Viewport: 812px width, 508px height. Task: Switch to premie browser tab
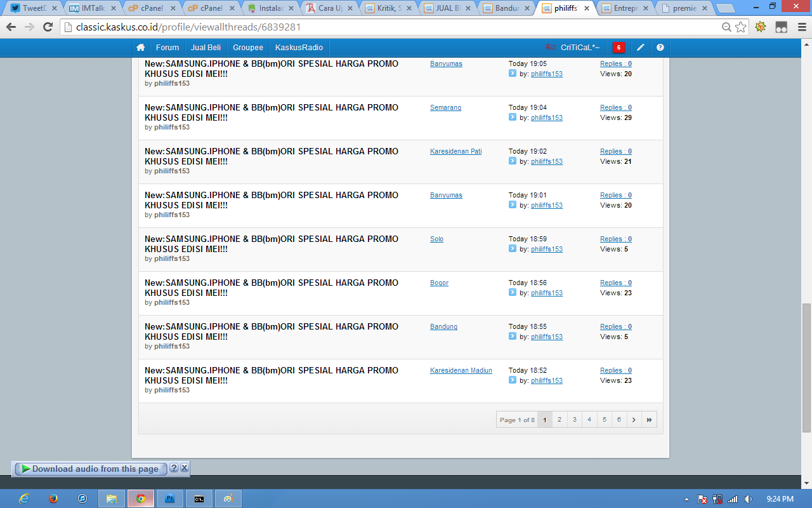[x=684, y=8]
